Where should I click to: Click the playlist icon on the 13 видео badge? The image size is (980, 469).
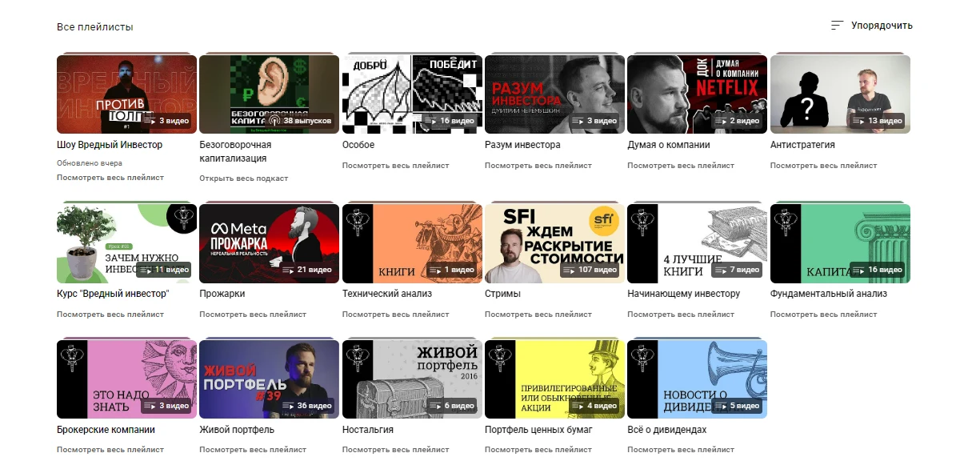[x=859, y=121]
